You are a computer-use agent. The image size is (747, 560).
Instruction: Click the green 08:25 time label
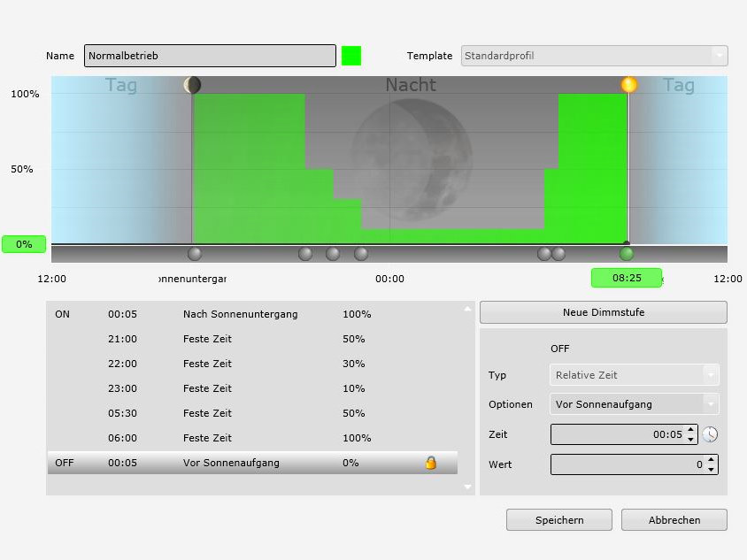(627, 278)
